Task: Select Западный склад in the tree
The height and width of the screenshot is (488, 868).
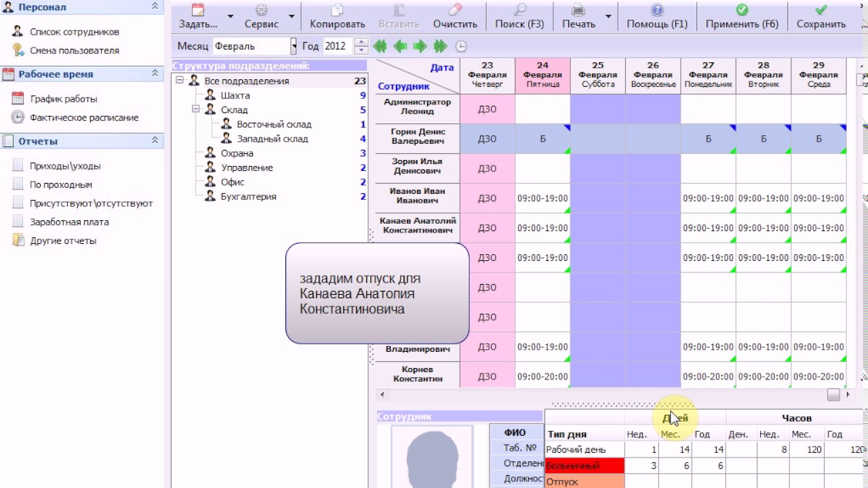Action: 273,139
